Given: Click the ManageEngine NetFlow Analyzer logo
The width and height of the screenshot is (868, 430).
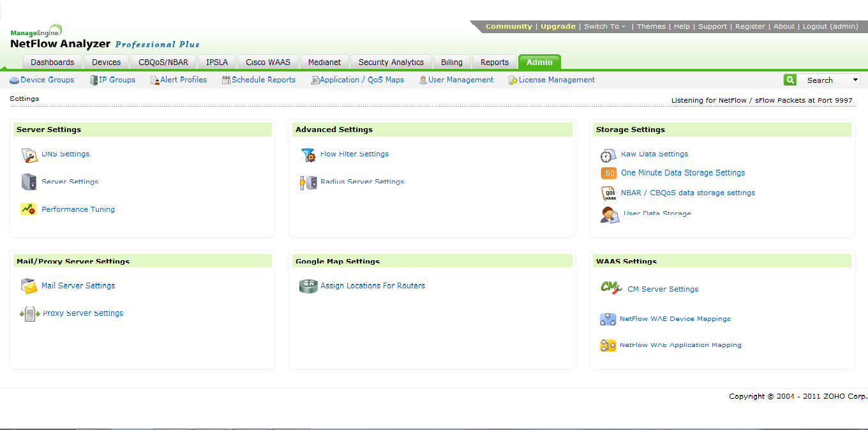Looking at the screenshot, I should point(105,39).
